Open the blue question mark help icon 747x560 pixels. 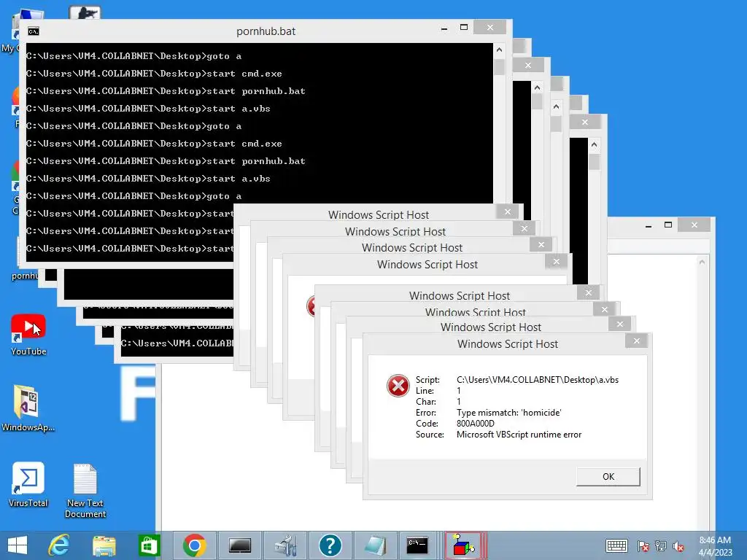[x=330, y=545]
